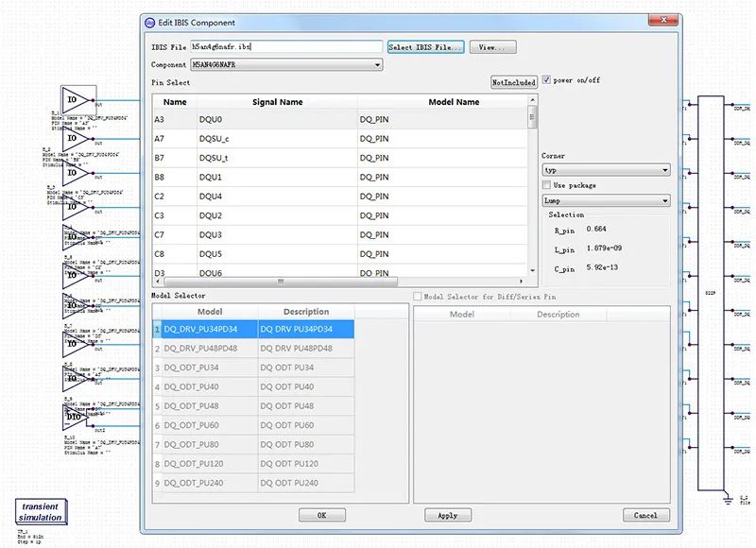Select the ground symbol in the schematic
Image resolution: width=756 pixels, height=548 pixels.
click(x=728, y=499)
